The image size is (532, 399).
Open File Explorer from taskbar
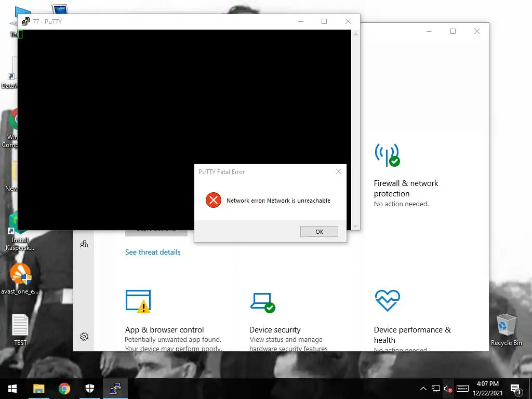pyautogui.click(x=38, y=389)
